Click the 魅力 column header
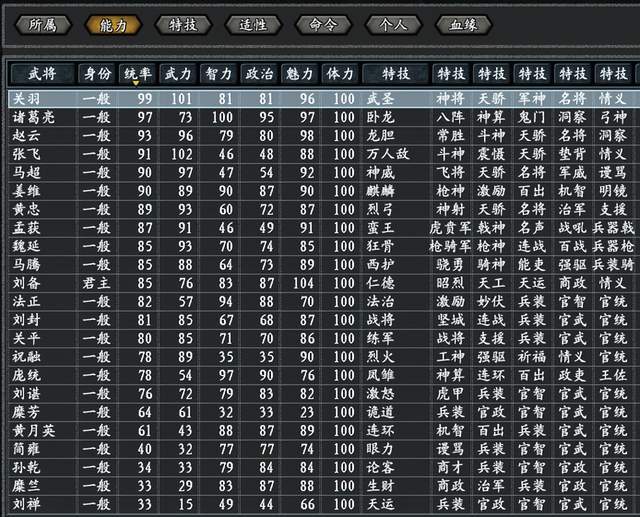Viewport: 640px width, 517px height. (299, 74)
